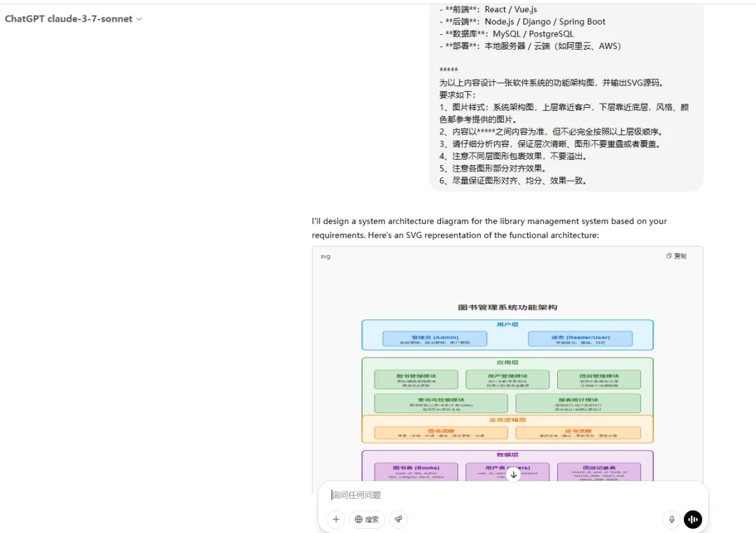
Task: Select the 借阅记录表 purple box
Action: click(x=598, y=471)
